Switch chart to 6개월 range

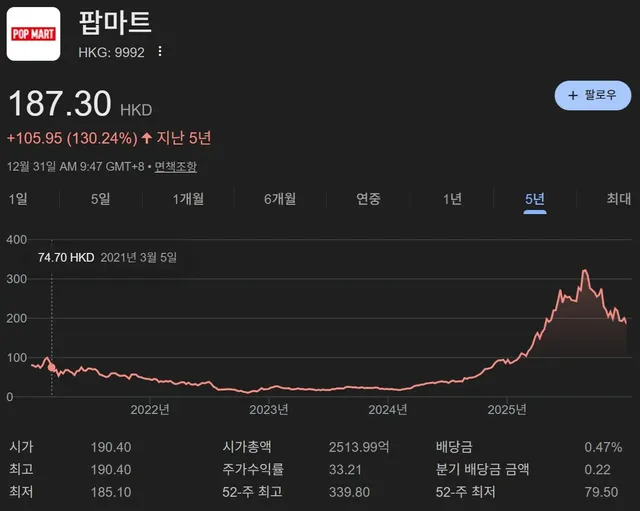(x=280, y=199)
